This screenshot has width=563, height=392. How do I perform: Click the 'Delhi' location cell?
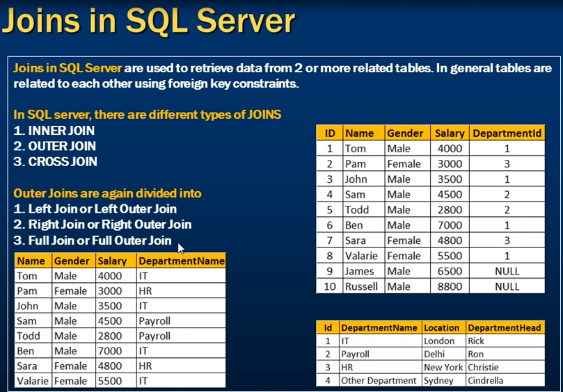point(443,354)
